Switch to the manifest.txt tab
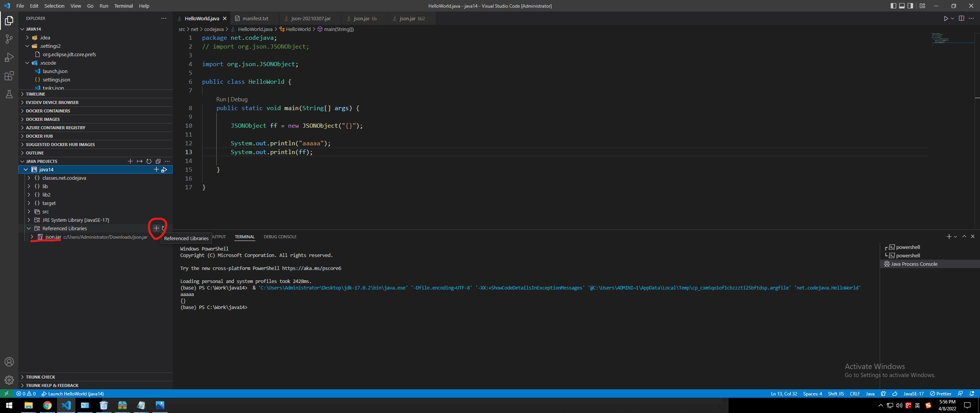This screenshot has height=413, width=980. (255, 18)
